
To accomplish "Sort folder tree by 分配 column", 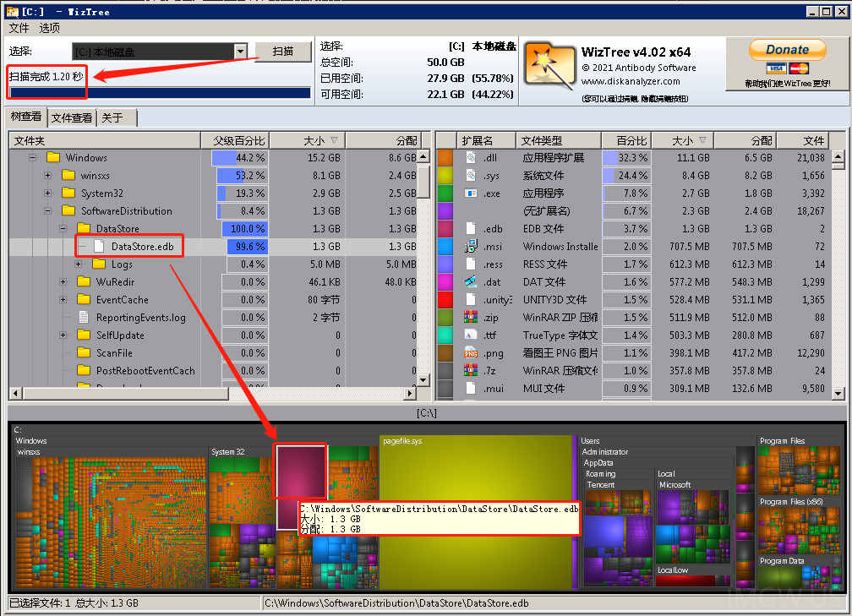I will (x=383, y=140).
